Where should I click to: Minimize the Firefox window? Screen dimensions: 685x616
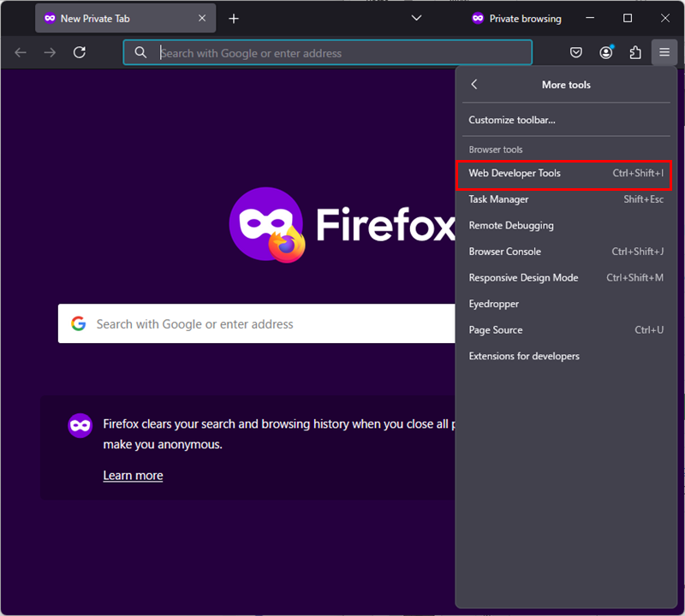point(590,18)
